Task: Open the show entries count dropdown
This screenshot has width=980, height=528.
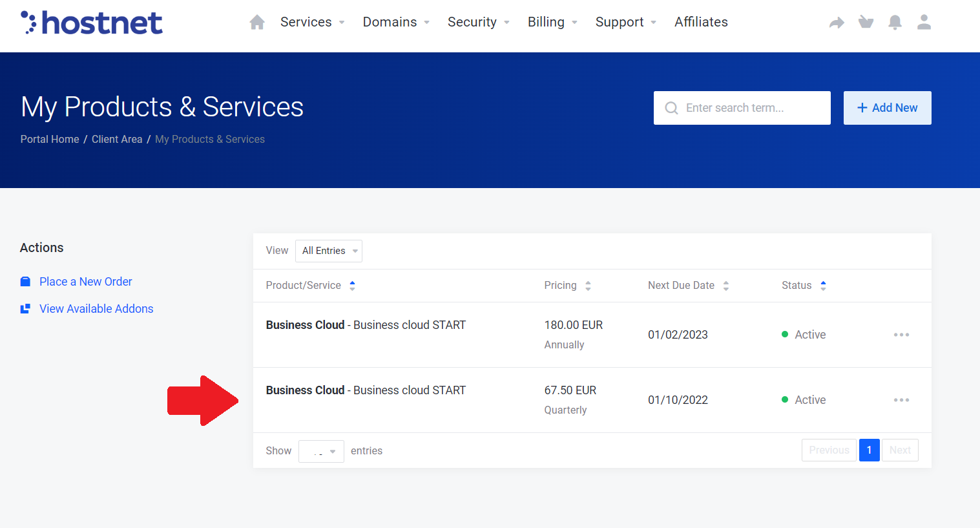Action: pyautogui.click(x=321, y=451)
